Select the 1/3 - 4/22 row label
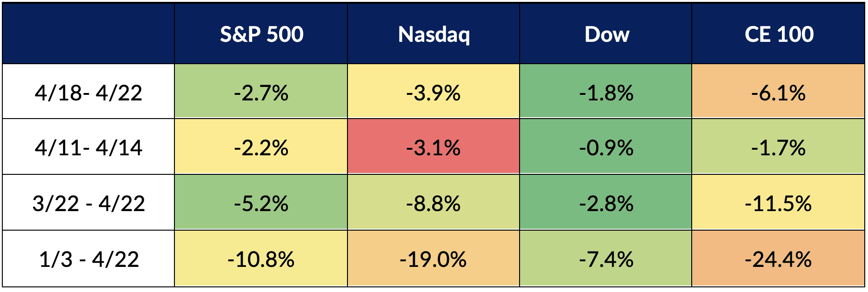Image resolution: width=868 pixels, height=292 pixels. [88, 259]
